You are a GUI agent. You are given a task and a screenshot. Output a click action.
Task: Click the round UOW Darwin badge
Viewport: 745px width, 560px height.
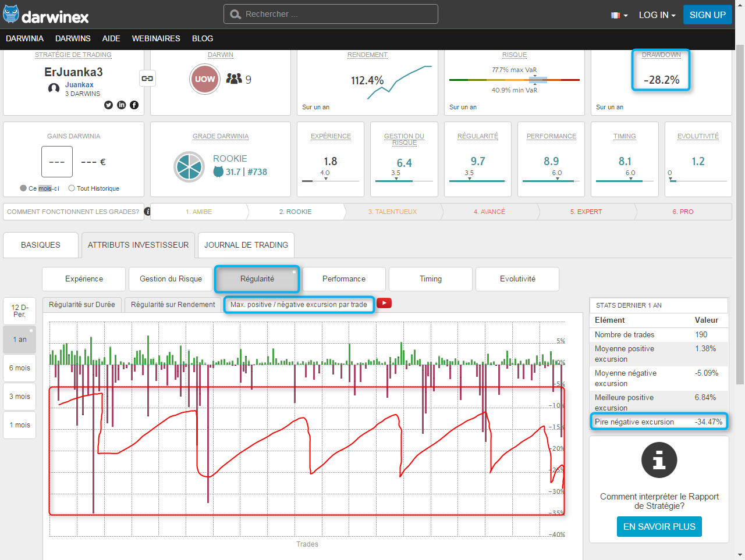tap(204, 79)
